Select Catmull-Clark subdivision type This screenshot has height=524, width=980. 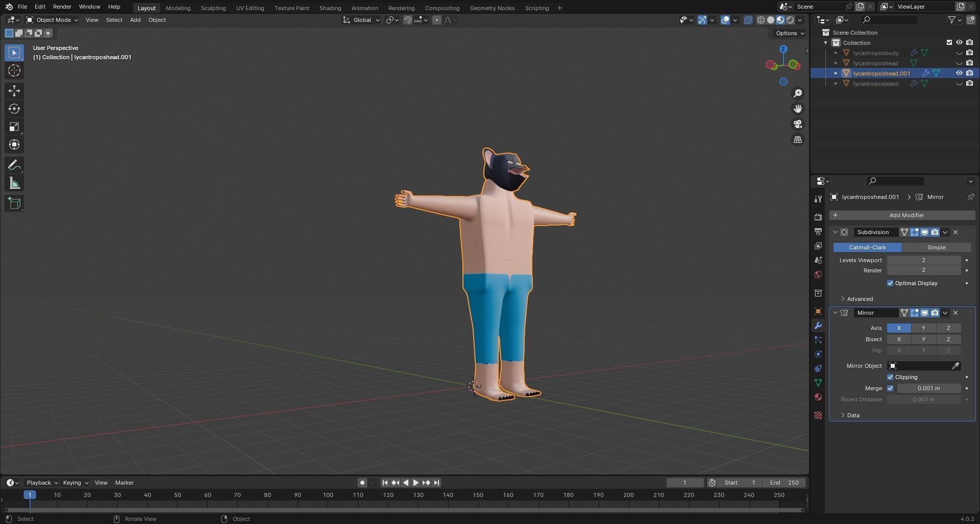pyautogui.click(x=867, y=247)
